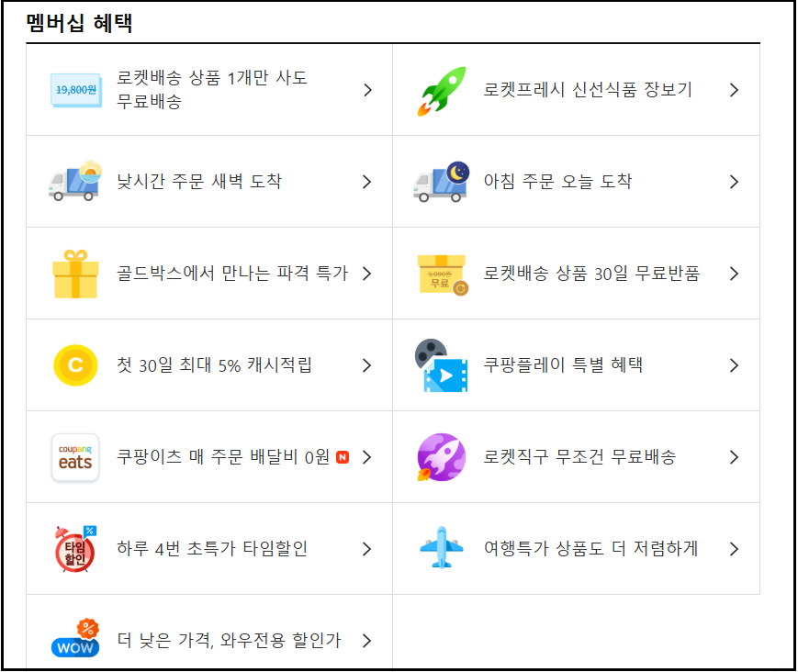Expand 여행특가 상품도 더 저렴하게 chevron
This screenshot has height=672, width=798.
pos(734,549)
